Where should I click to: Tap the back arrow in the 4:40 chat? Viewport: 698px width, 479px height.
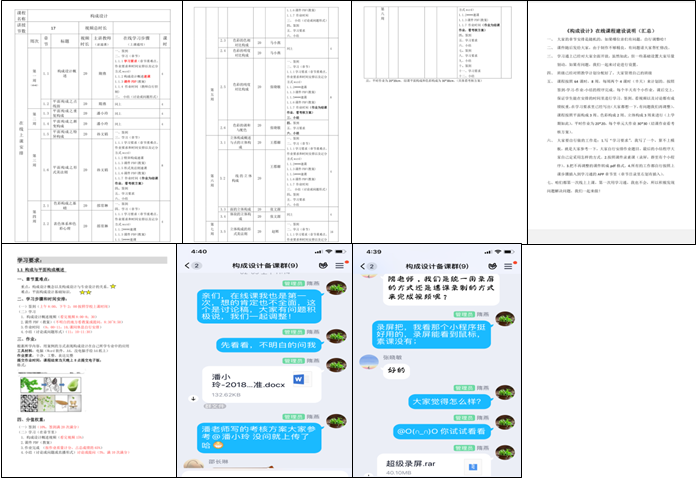point(187,265)
